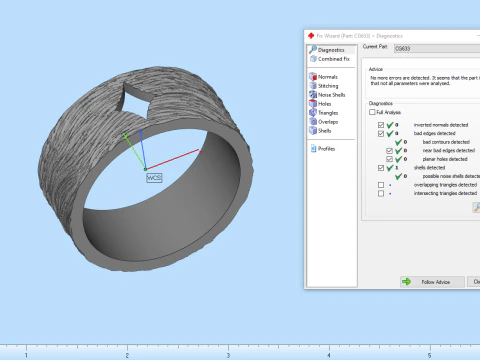Open the Current Part CG633 field
Viewport: 480px width, 360px height.
(x=437, y=49)
